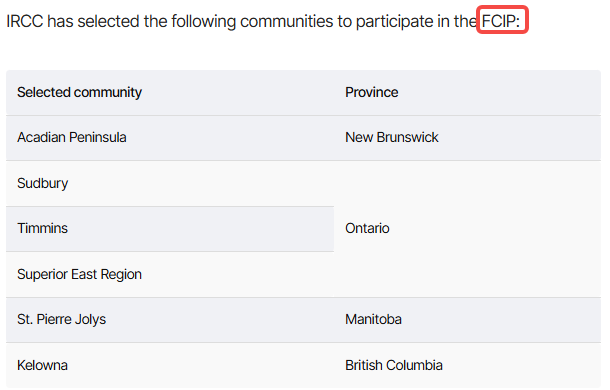Viewport: 610px width, 390px height.
Task: Click the word participate in the sentence
Action: [x=394, y=22]
